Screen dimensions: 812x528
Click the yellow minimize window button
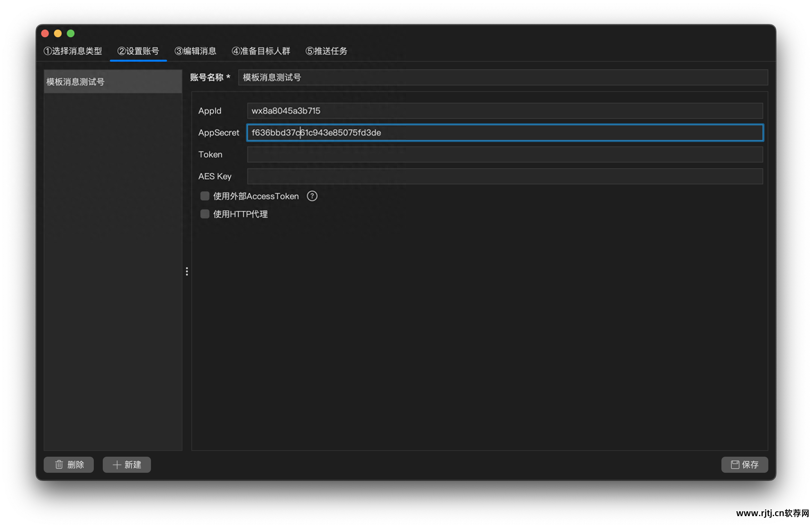[x=58, y=33]
